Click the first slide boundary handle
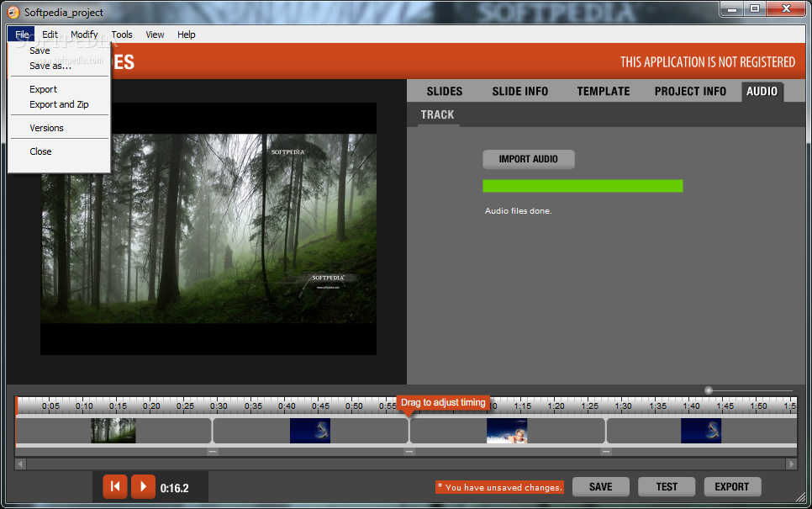 coord(213,452)
